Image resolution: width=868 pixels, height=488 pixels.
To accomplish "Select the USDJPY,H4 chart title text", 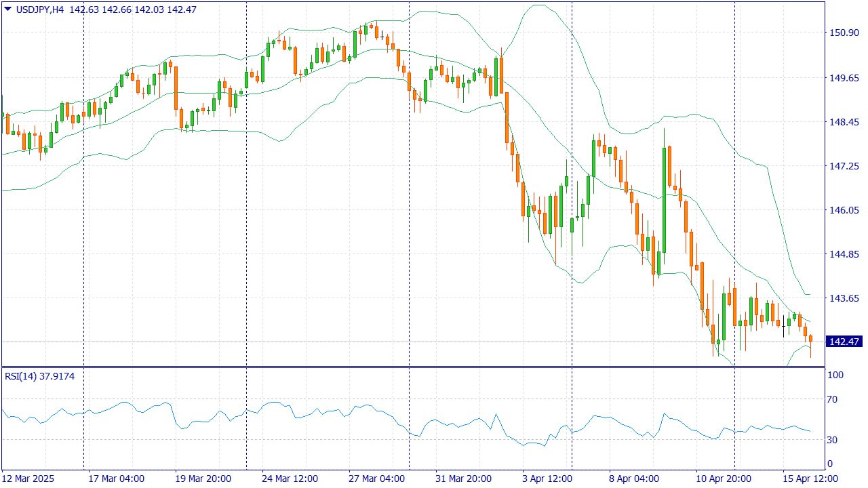I will [x=40, y=9].
